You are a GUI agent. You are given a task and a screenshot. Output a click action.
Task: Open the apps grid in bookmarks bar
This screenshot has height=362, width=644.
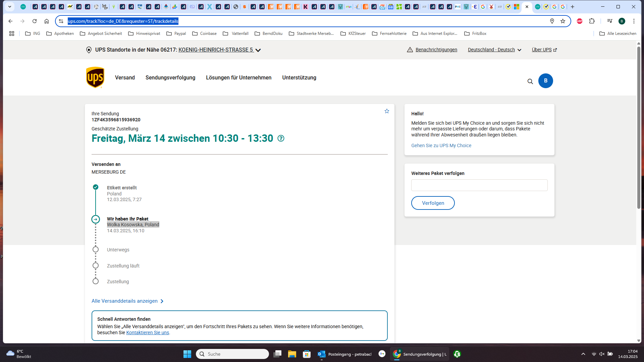point(12,34)
